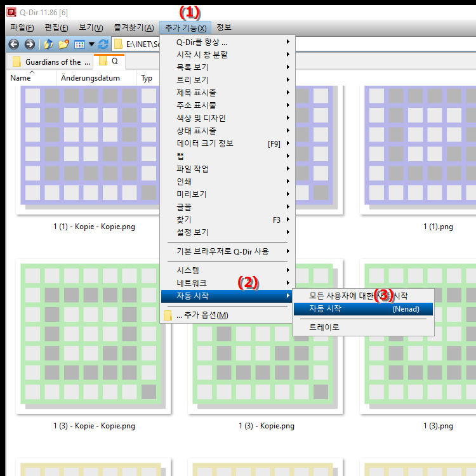Expand the 트리 보기 submenu
Screen dimensions: 476x476
[227, 80]
